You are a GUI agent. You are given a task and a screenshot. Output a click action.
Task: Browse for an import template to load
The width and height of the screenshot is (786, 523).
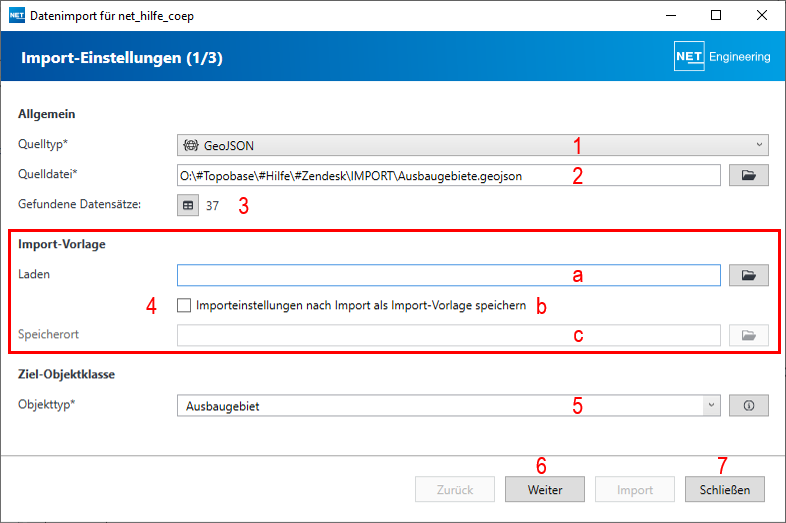pyautogui.click(x=748, y=275)
